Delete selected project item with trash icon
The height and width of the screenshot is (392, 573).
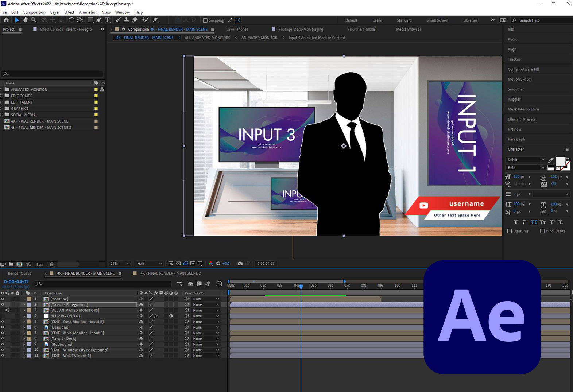pyautogui.click(x=52, y=264)
